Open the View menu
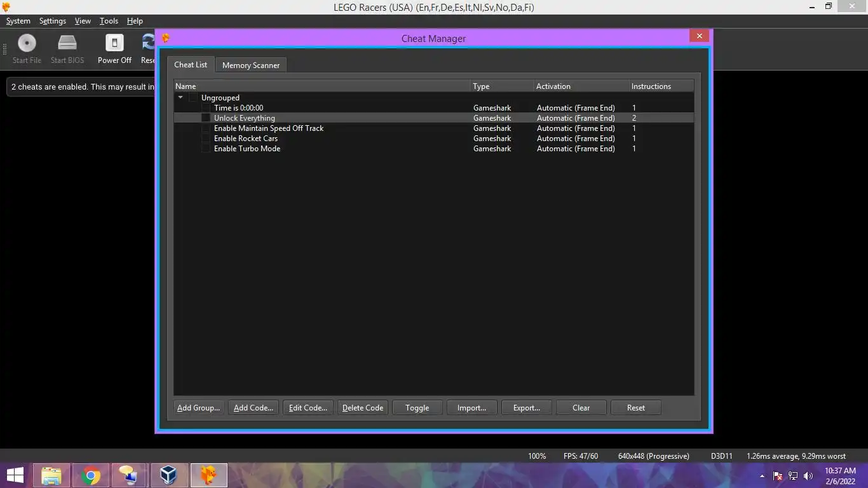This screenshot has height=488, width=868. 83,21
